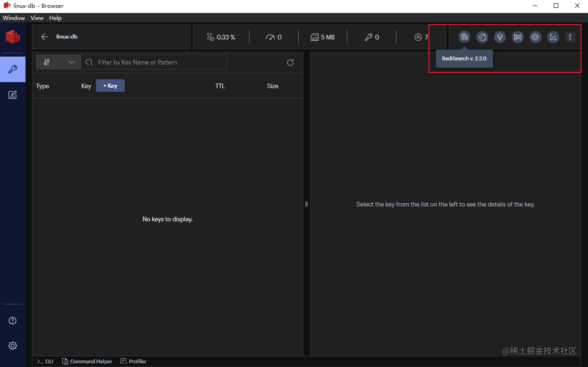Expand the key type filter dropdown
This screenshot has height=367, width=588.
[59, 62]
